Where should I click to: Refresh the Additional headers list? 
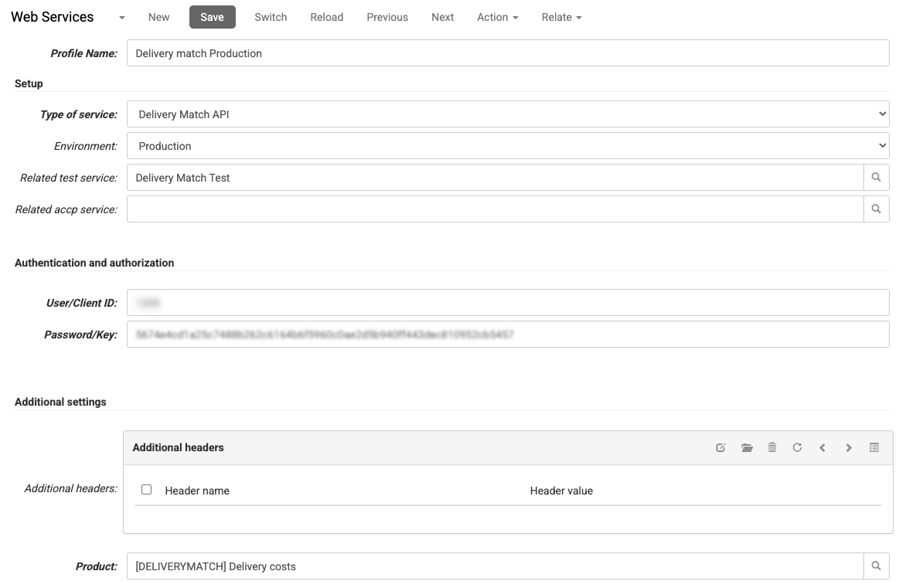click(797, 447)
